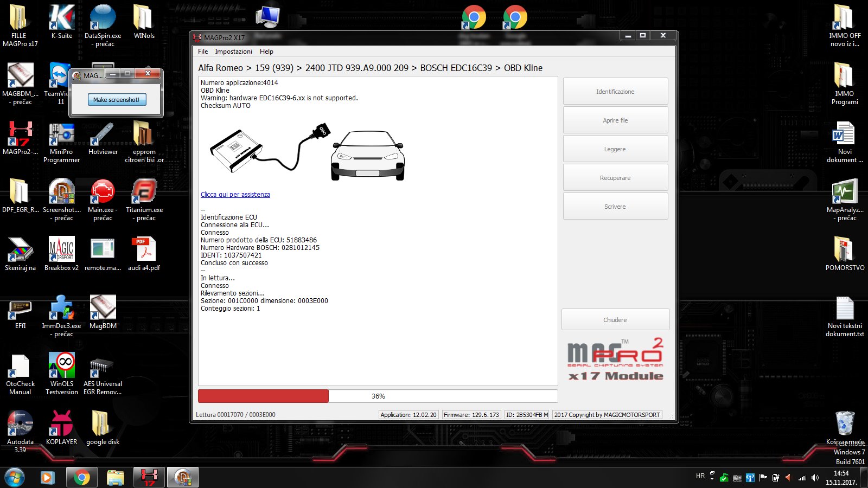Click the Application: 12.02.20 status field

pos(409,415)
